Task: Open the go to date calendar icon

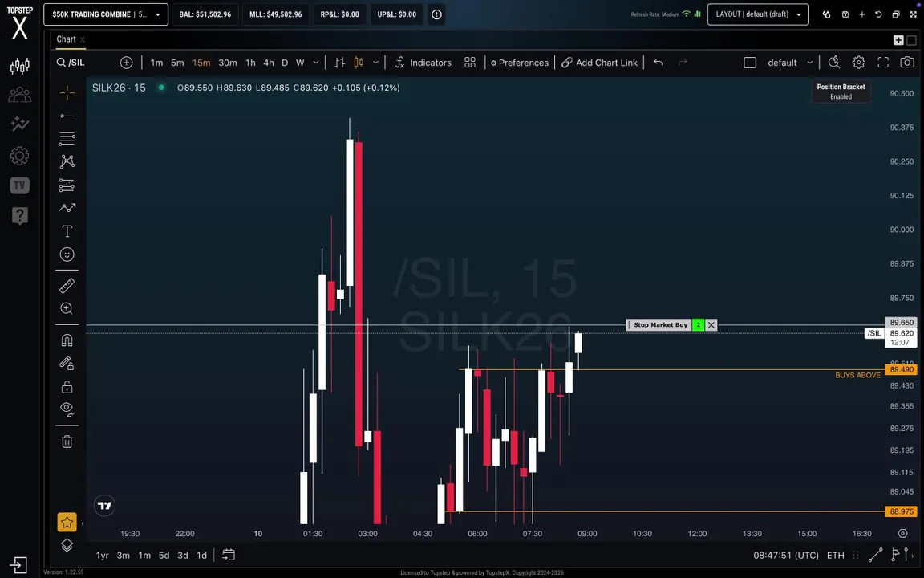Action: pyautogui.click(x=229, y=555)
